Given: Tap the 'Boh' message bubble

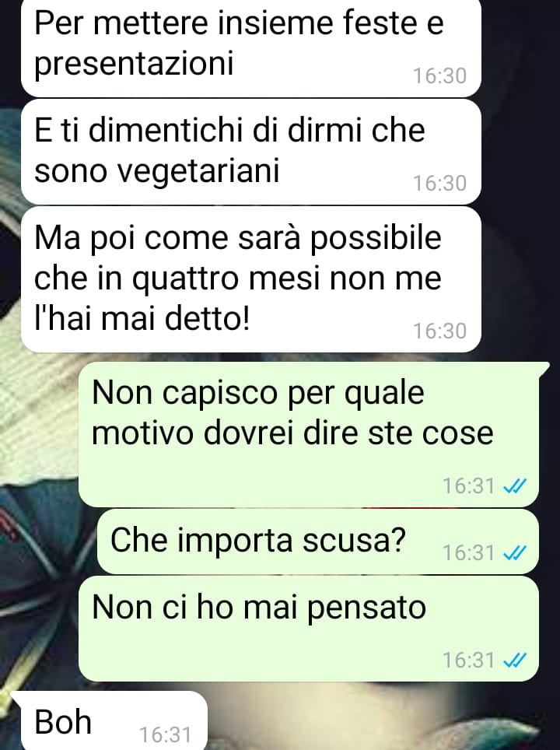Looking at the screenshot, I should [109, 720].
